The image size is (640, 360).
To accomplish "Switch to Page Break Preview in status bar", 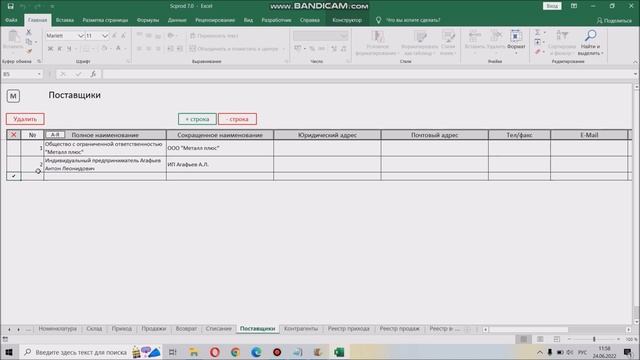I will 557,339.
